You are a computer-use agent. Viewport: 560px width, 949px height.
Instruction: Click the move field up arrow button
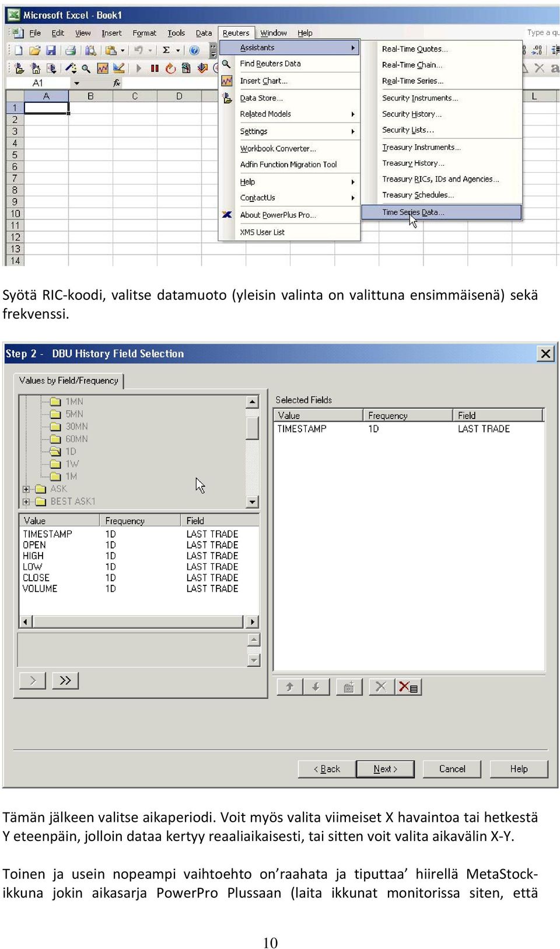(x=289, y=687)
